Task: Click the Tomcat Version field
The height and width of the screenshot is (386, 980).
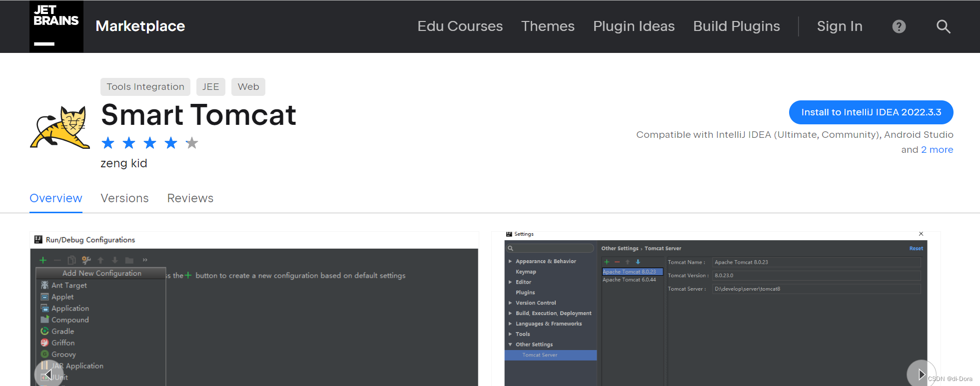Action: (x=817, y=276)
